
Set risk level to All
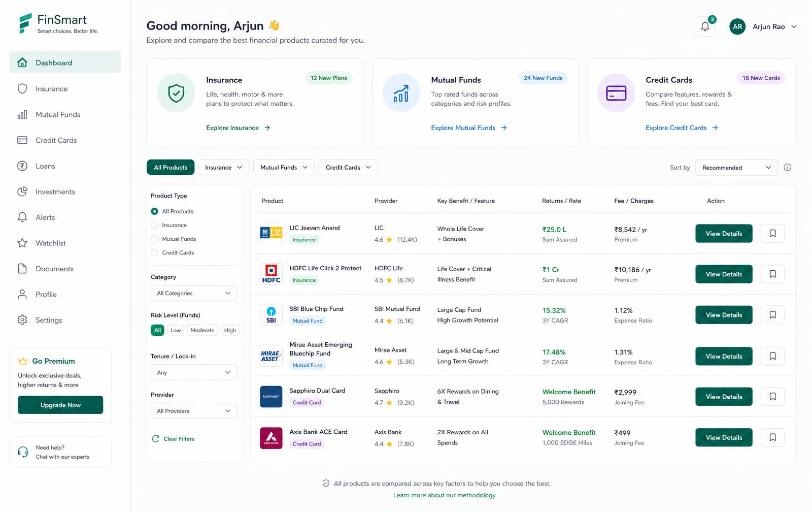157,330
